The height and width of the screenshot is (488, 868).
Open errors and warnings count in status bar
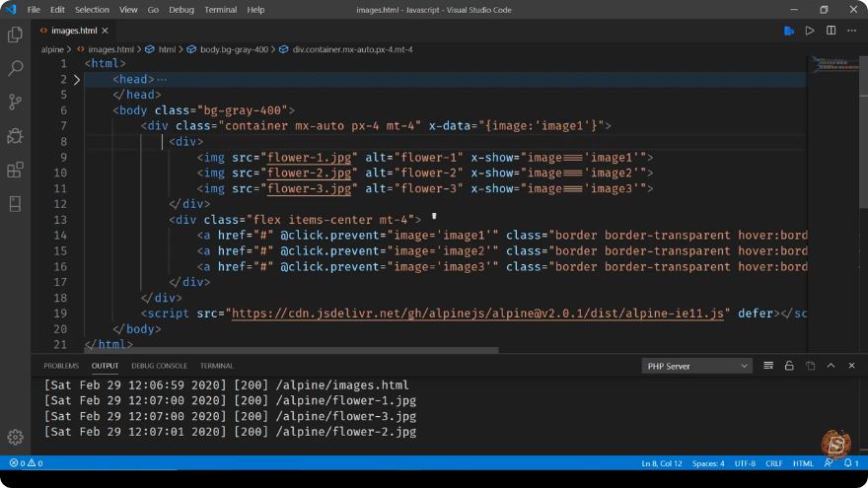26,463
